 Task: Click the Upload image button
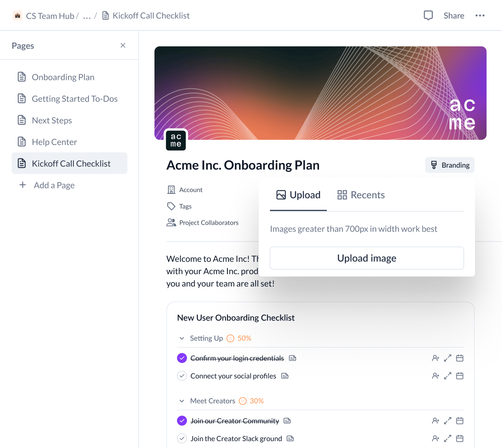(x=366, y=258)
